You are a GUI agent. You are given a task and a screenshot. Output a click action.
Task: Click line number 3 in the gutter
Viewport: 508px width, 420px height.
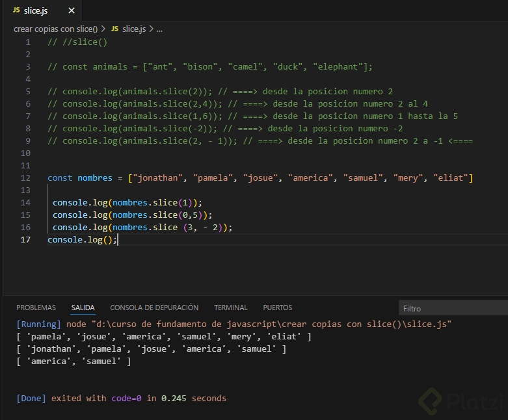pyautogui.click(x=28, y=67)
